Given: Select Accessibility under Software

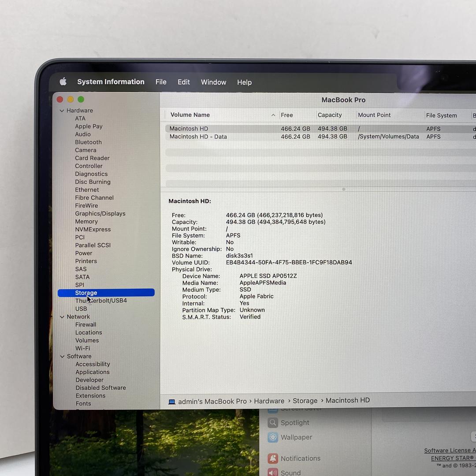Looking at the screenshot, I should [93, 364].
